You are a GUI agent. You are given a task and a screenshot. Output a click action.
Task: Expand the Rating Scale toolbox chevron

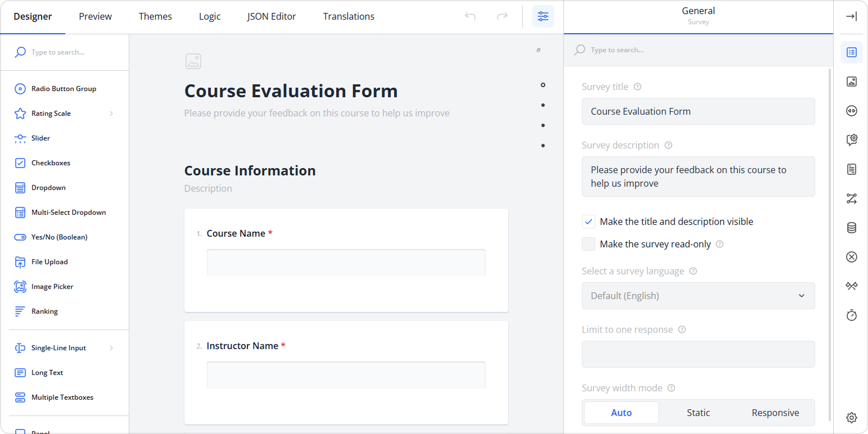[111, 113]
